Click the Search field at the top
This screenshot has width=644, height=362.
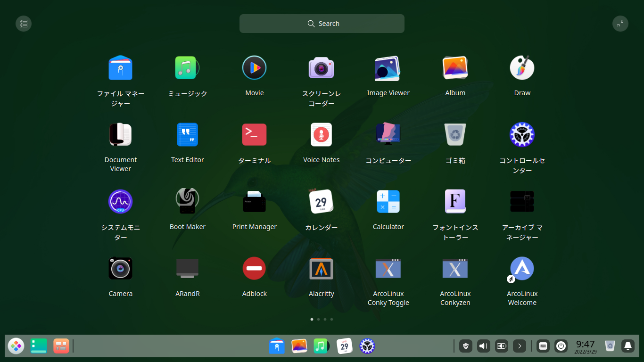pyautogui.click(x=322, y=24)
